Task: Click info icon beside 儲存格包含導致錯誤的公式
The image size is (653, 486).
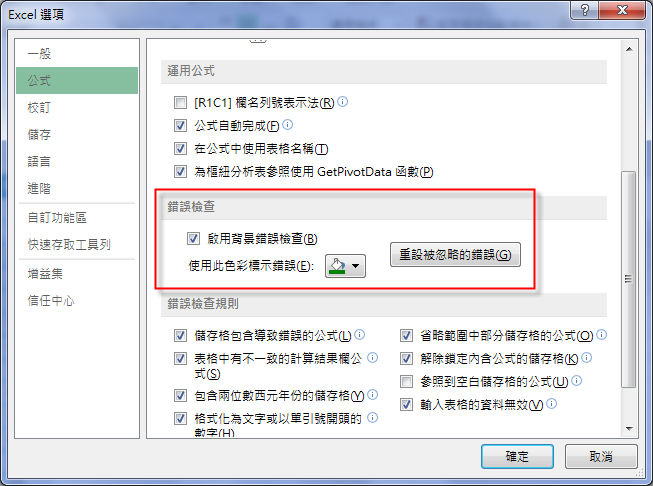Action: point(359,334)
